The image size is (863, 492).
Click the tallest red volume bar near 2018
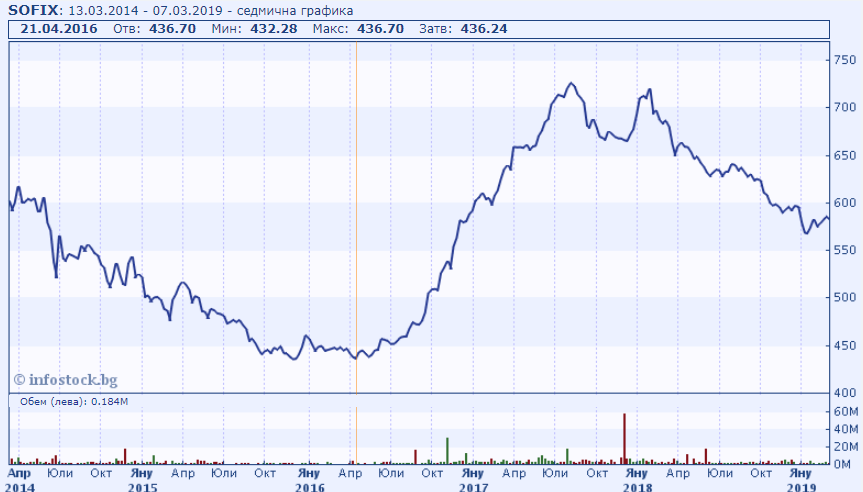(624, 439)
